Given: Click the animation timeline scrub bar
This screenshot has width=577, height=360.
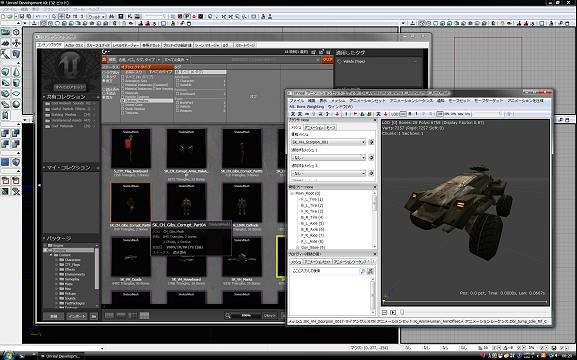Looking at the screenshot, I should (x=466, y=302).
